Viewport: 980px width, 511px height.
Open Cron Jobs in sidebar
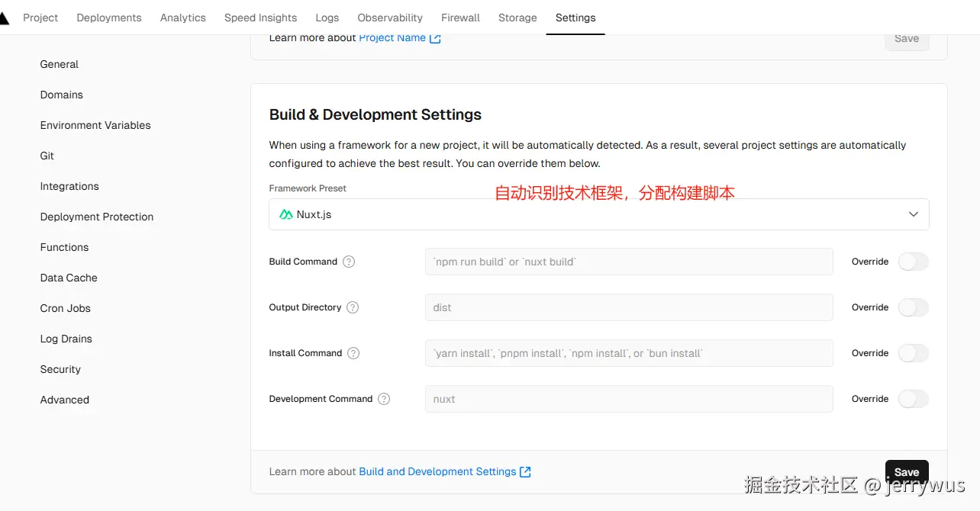(x=66, y=308)
